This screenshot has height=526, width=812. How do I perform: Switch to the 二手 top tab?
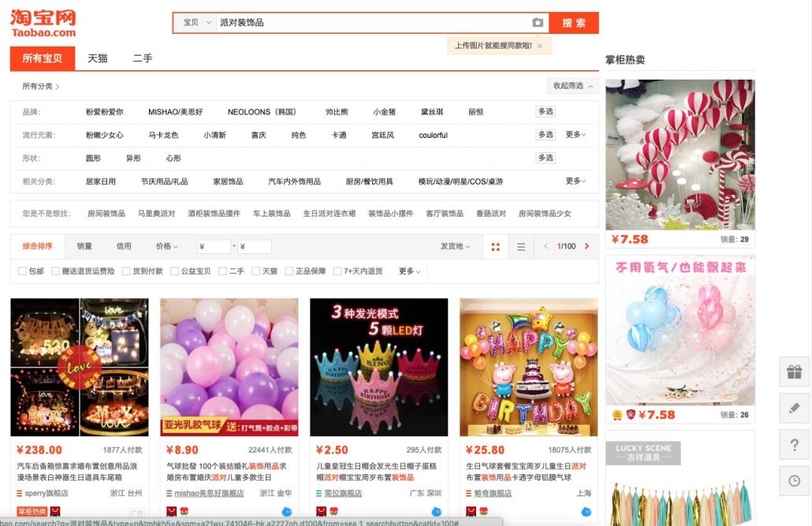tap(143, 58)
